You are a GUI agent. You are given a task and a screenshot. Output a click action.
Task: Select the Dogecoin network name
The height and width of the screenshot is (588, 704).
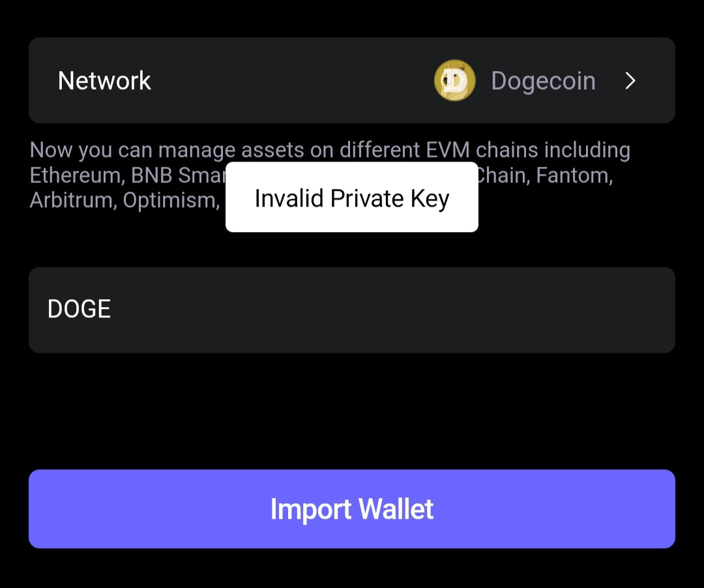pos(543,81)
